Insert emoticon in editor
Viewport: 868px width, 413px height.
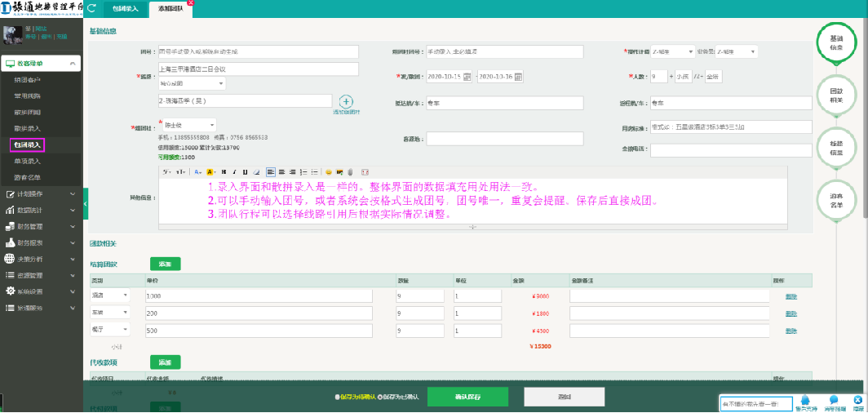(x=328, y=172)
